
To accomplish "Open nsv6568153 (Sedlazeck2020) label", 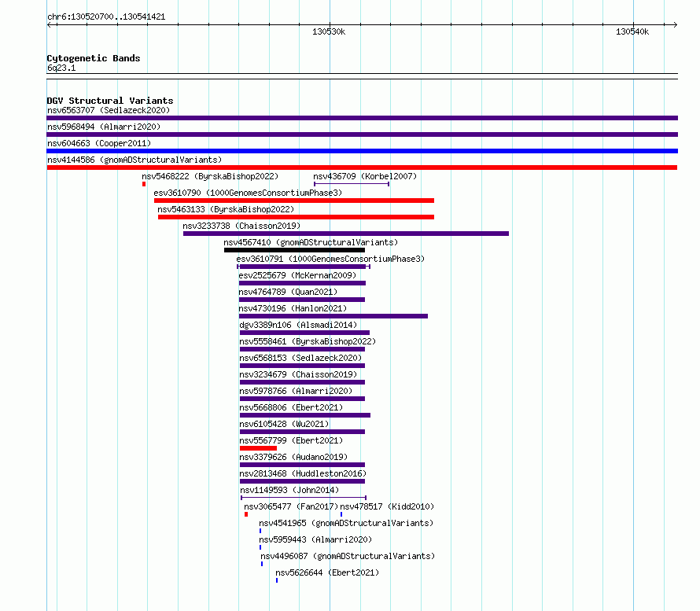I will coord(300,358).
